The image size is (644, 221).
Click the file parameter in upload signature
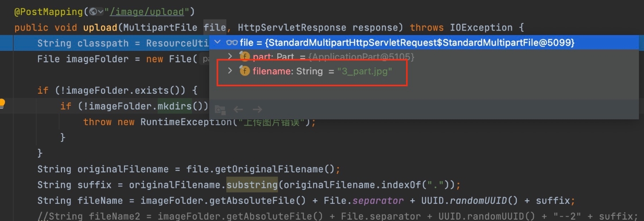pos(214,27)
